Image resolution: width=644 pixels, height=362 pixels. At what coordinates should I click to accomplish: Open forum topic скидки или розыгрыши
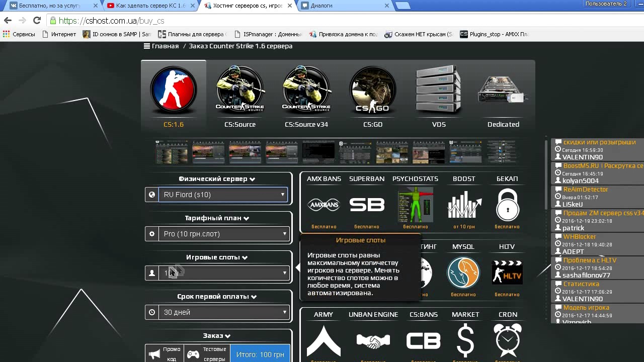[599, 142]
